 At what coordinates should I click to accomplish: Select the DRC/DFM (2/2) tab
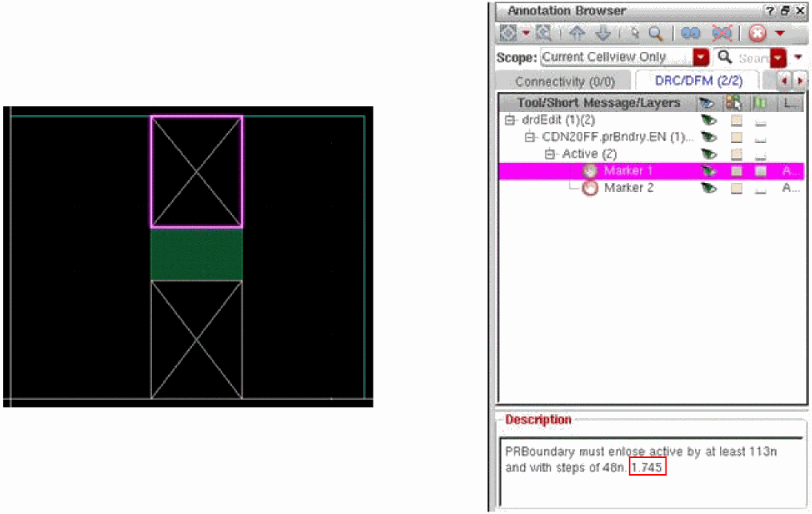[x=698, y=81]
